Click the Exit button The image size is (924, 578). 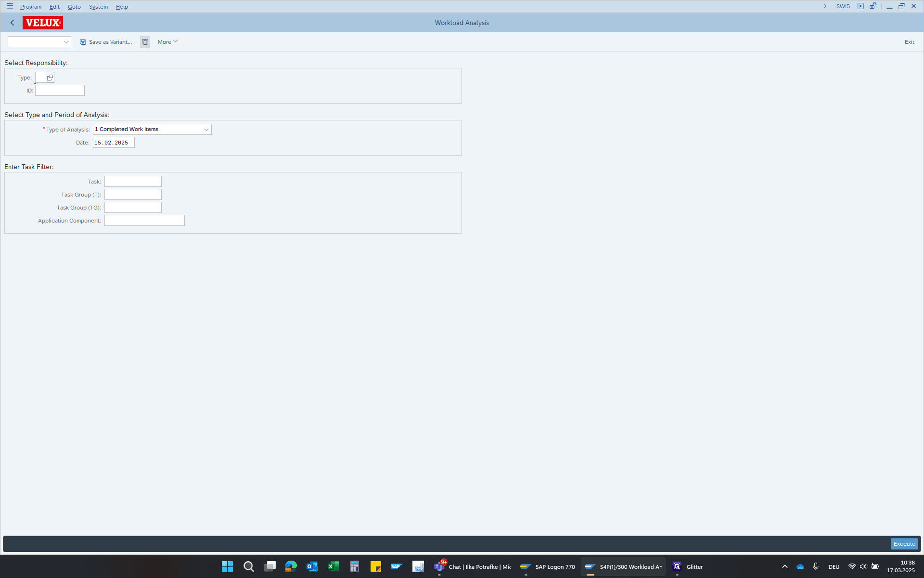point(910,42)
